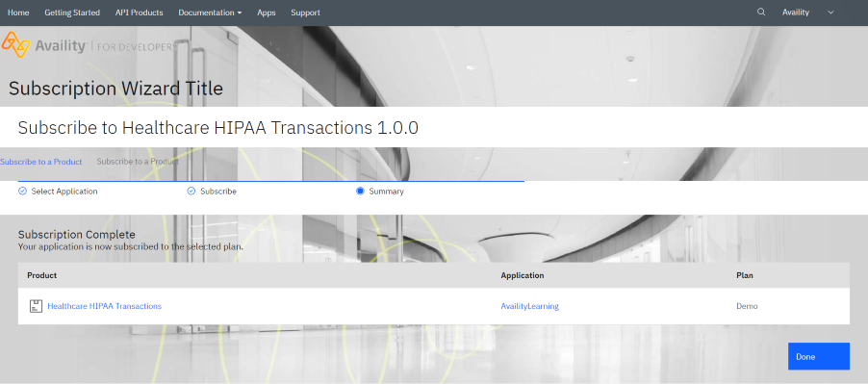Viewport: 868px width, 384px height.
Task: Click the Product column header
Action: coord(42,275)
